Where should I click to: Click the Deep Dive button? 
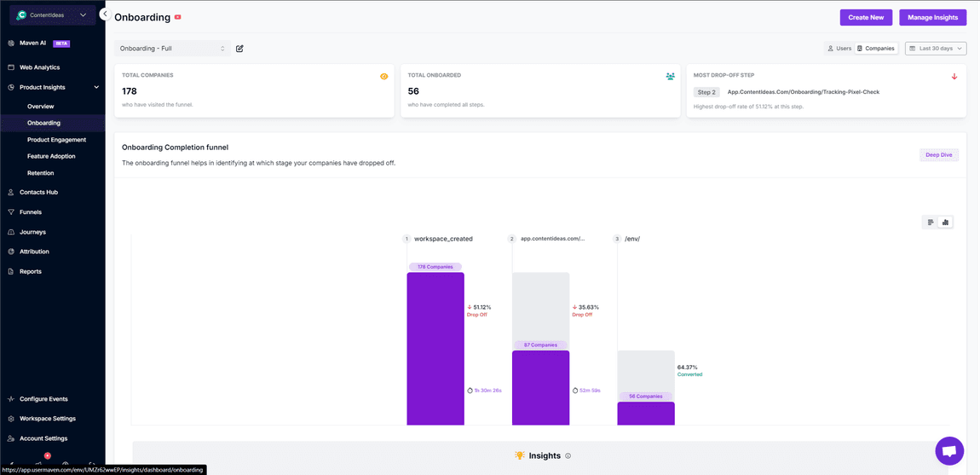(x=938, y=155)
